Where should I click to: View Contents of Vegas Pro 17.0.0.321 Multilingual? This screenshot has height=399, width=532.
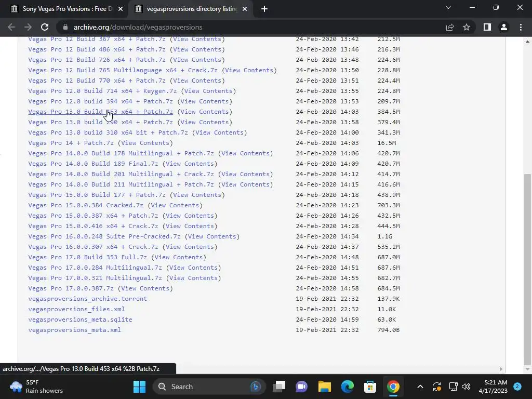pyautogui.click(x=193, y=278)
